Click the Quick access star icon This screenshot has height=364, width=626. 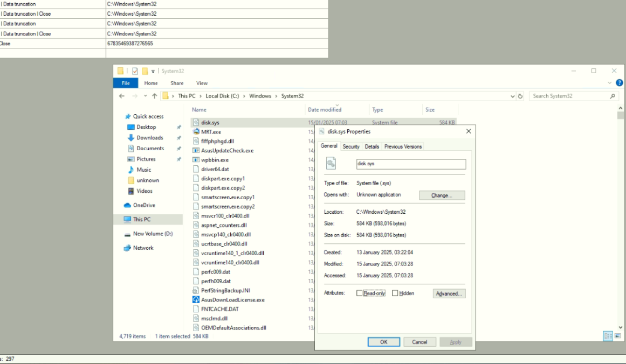tap(128, 116)
